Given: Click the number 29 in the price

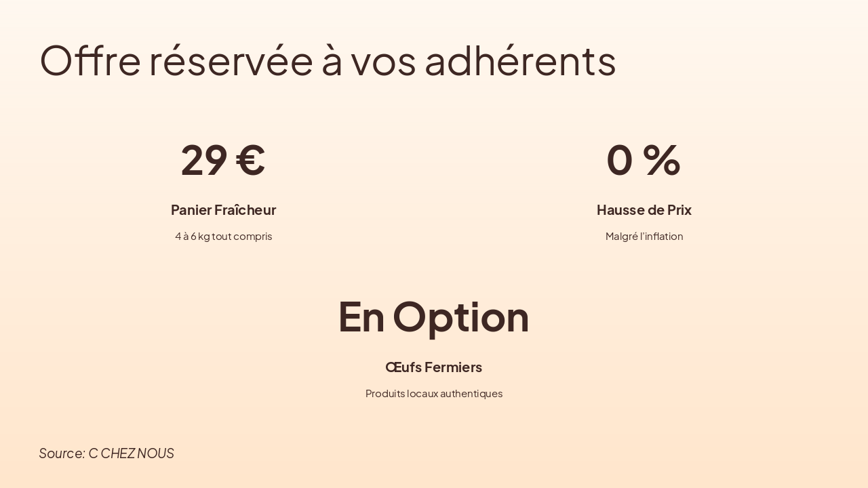Looking at the screenshot, I should [203, 160].
